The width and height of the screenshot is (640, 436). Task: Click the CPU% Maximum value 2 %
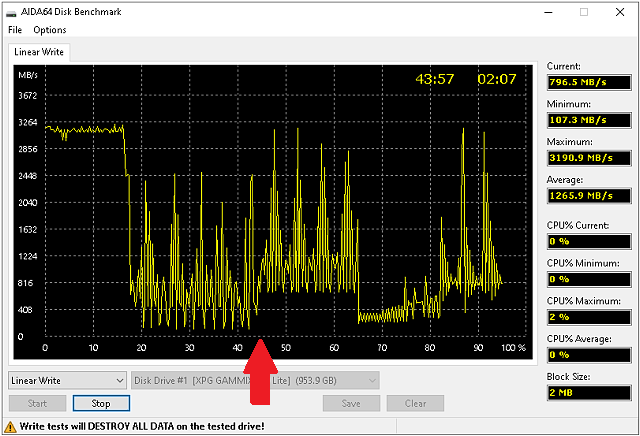[589, 317]
